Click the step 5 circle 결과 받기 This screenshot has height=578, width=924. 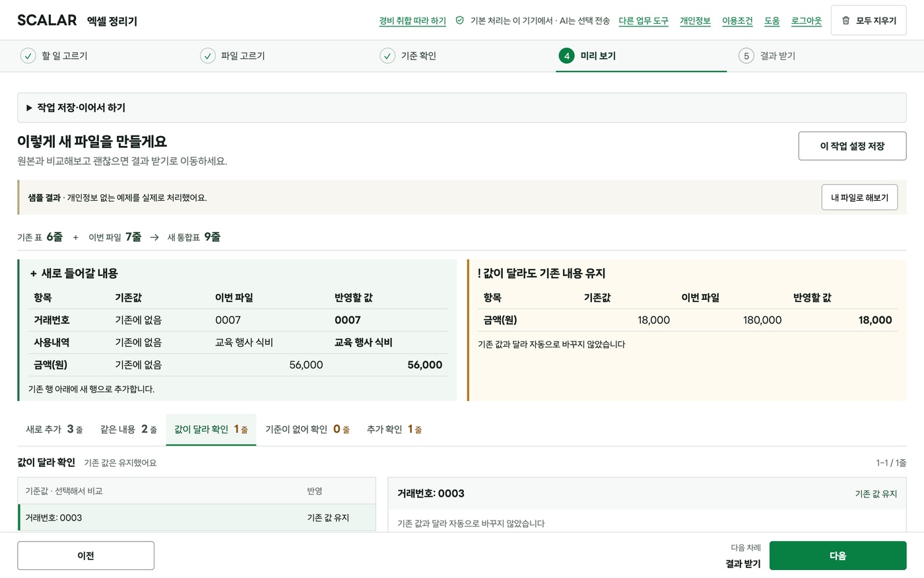tap(746, 56)
